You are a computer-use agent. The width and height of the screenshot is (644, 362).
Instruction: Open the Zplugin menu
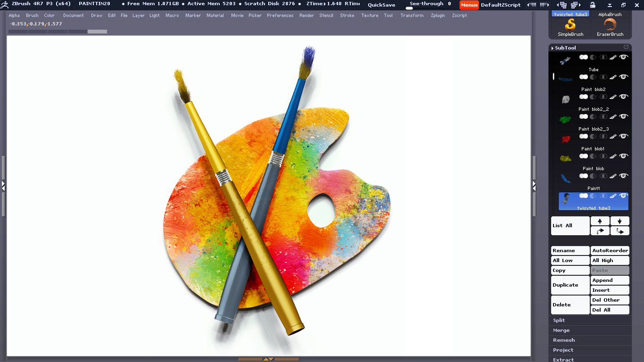pos(438,16)
